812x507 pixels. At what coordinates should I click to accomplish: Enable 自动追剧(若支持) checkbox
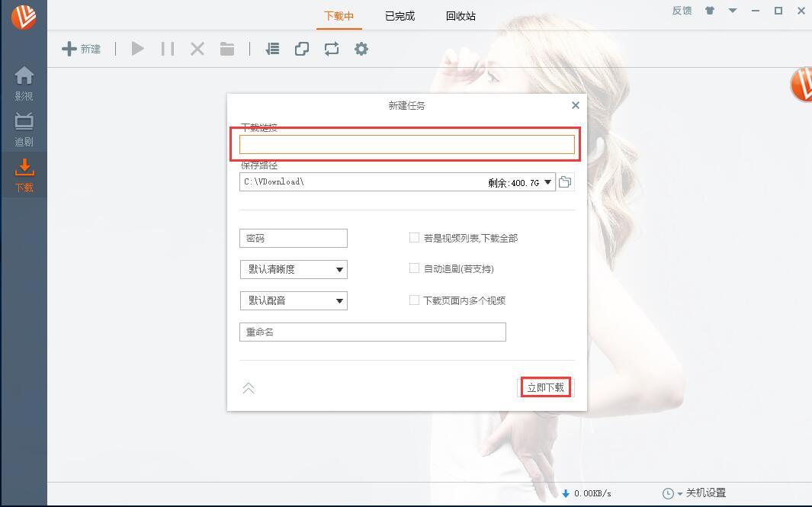[x=414, y=269]
